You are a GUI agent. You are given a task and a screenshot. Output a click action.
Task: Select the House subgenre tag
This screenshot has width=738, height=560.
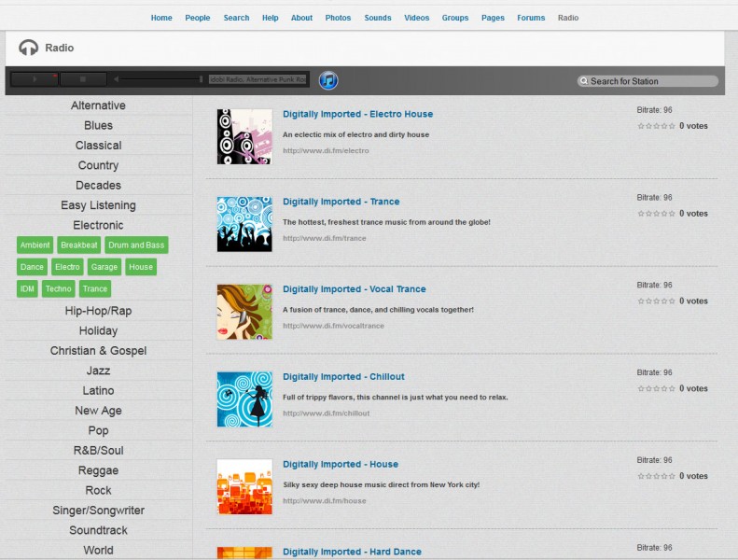141,267
